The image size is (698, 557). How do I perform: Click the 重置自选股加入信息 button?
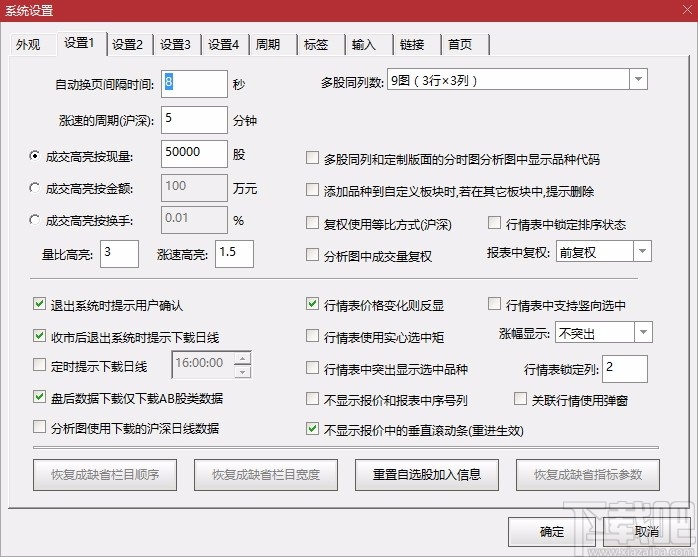pyautogui.click(x=427, y=475)
